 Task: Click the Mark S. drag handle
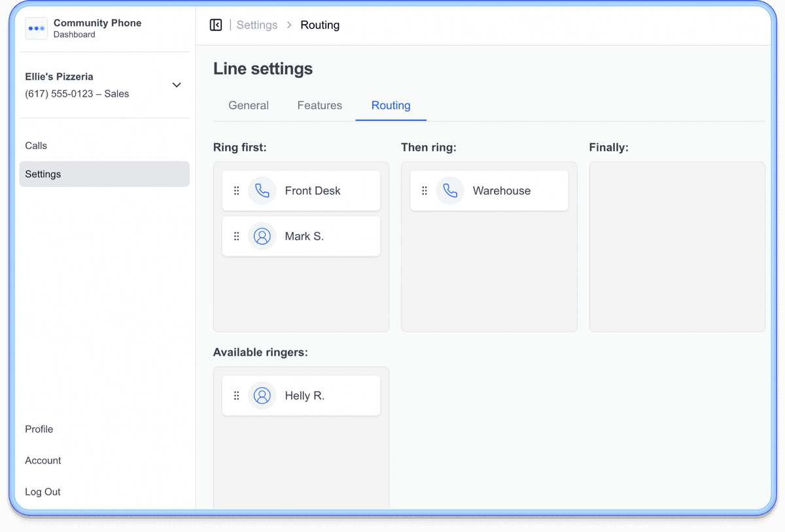[x=237, y=237]
